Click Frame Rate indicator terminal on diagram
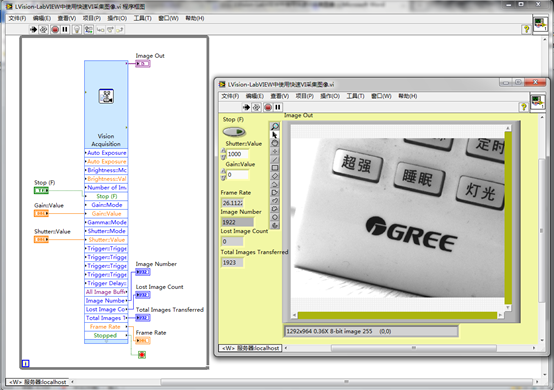This screenshot has width=554, height=390. [143, 341]
